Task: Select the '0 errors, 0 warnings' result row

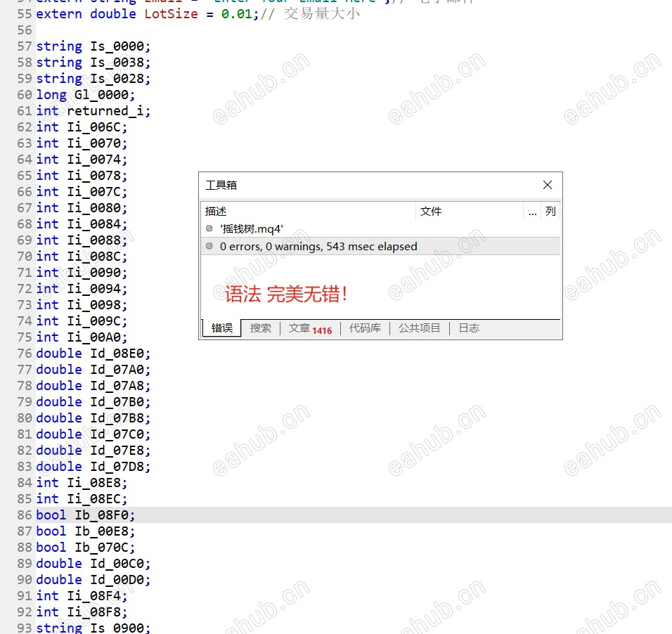Action: (380, 247)
